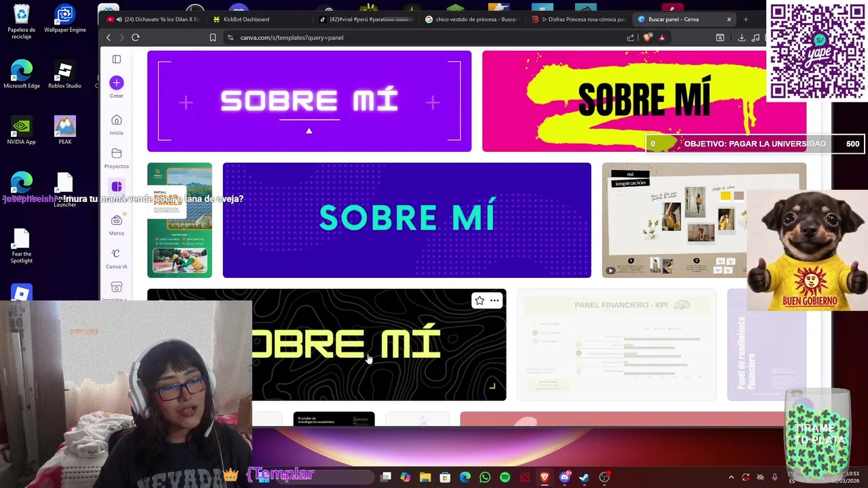Open Brave Rewards triangle icon

click(x=662, y=38)
